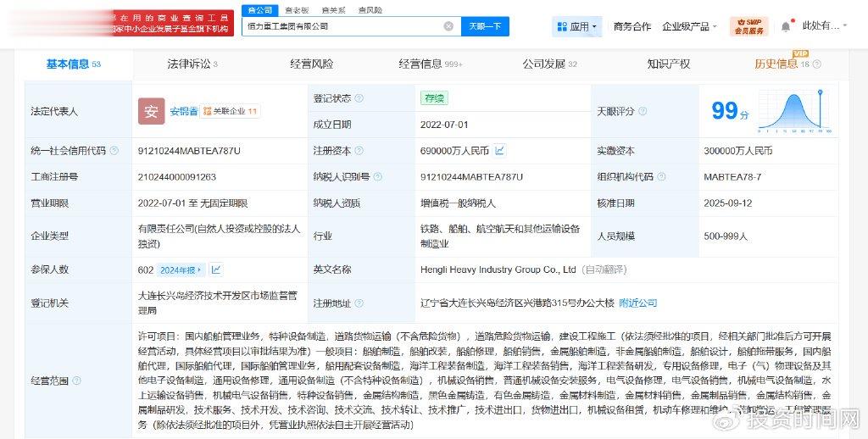Switch to the 公司发展 tab
This screenshot has height=439, width=868.
549,64
